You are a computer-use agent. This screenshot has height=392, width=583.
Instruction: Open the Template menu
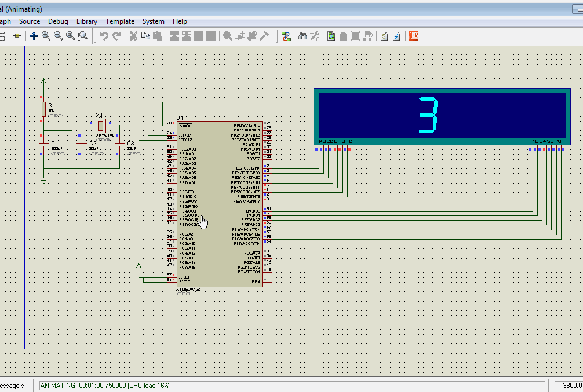[x=120, y=21]
